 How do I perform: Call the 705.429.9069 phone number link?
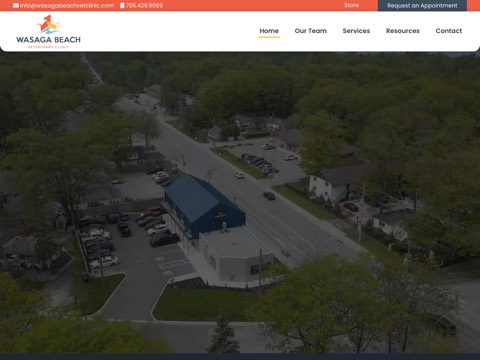pos(144,5)
